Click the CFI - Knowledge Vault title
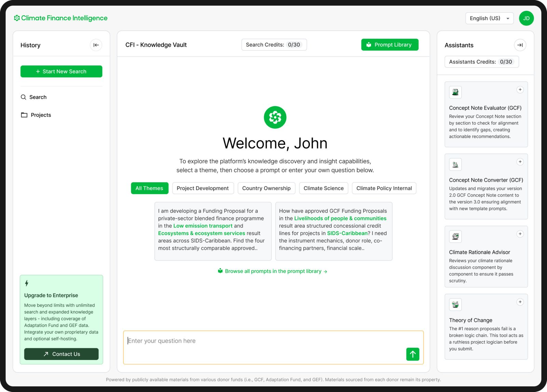The image size is (547, 392). tap(156, 45)
